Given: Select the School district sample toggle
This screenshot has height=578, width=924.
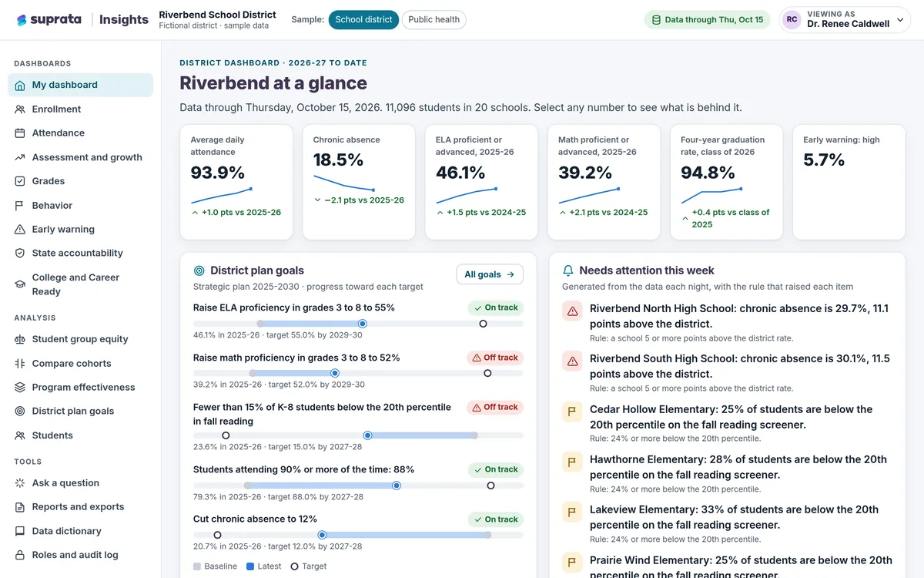Looking at the screenshot, I should pyautogui.click(x=363, y=20).
